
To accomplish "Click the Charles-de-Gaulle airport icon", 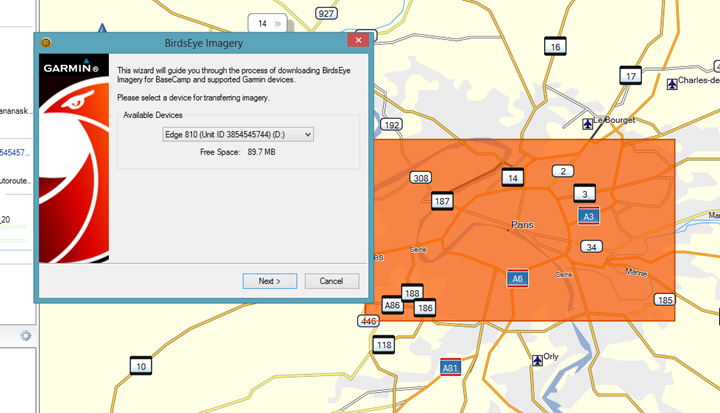I will [672, 84].
